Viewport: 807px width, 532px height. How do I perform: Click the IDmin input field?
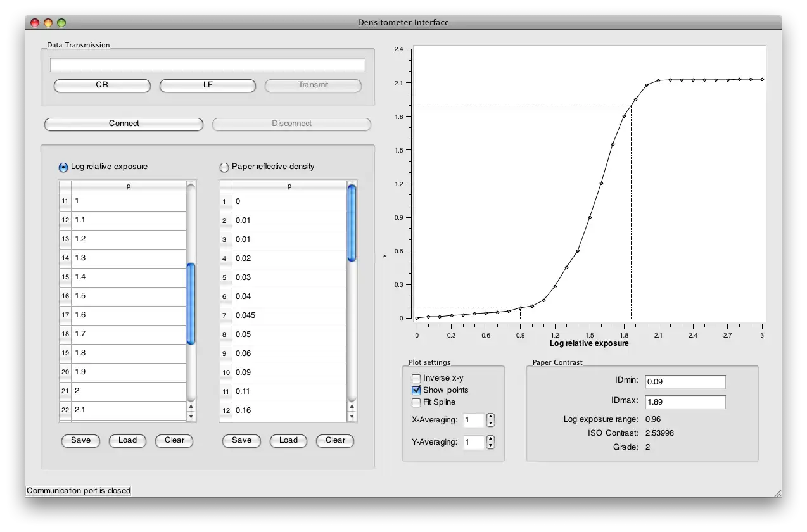click(685, 382)
